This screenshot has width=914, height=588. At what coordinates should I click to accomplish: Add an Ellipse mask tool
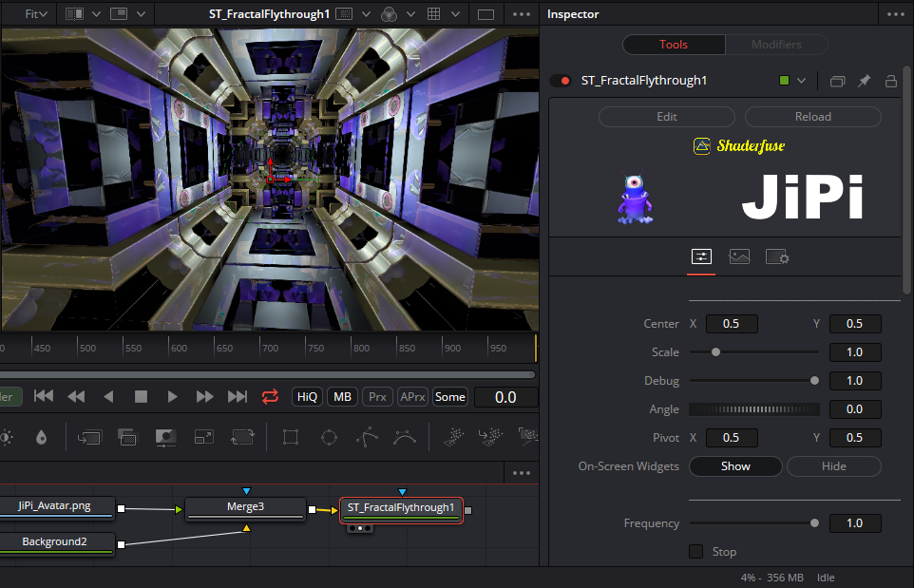[x=329, y=436]
